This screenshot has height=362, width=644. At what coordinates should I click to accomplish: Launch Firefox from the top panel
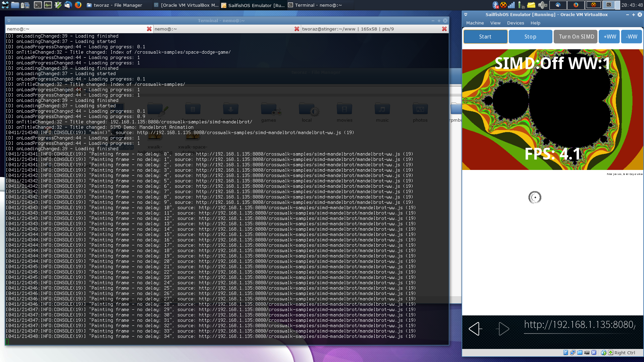(78, 5)
